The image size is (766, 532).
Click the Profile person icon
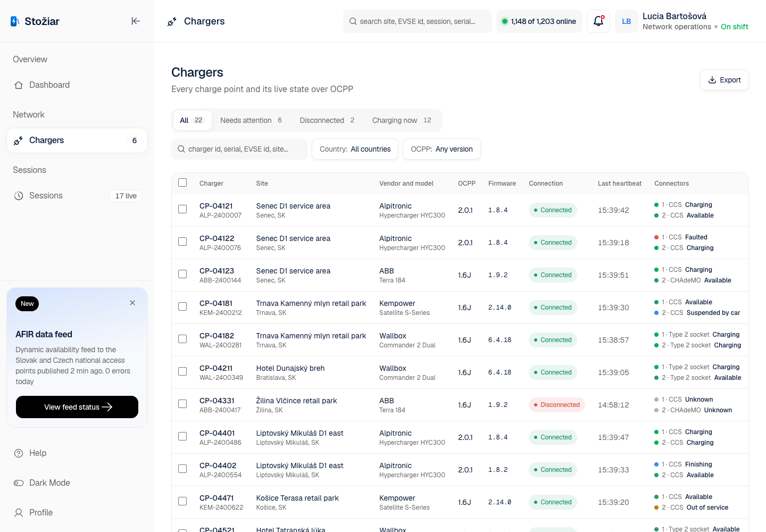[x=19, y=513]
